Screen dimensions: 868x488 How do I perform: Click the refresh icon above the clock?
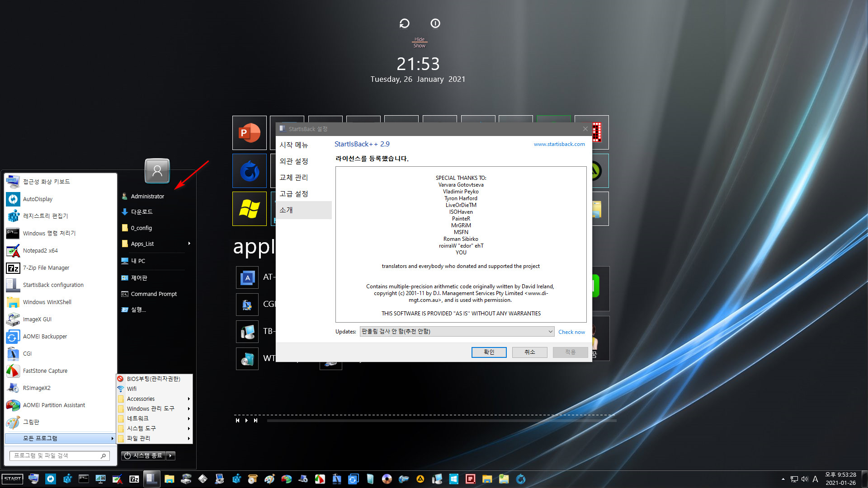coord(404,23)
